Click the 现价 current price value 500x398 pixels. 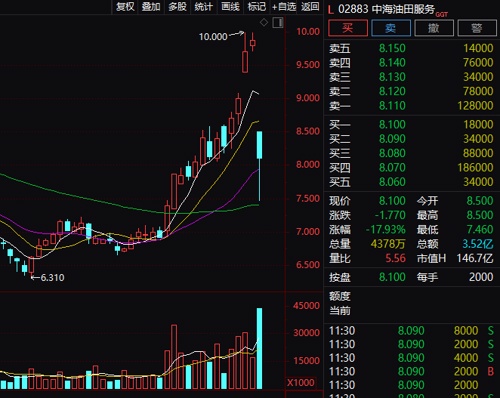[392, 201]
